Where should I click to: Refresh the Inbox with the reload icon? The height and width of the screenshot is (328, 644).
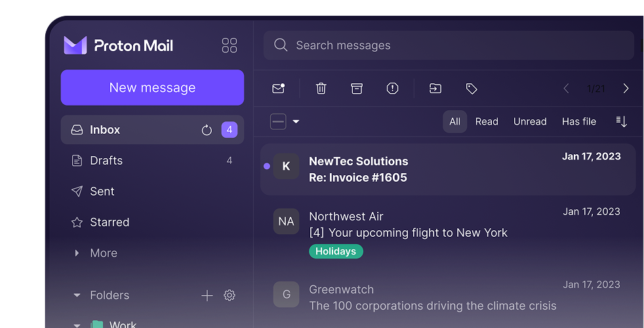point(207,130)
